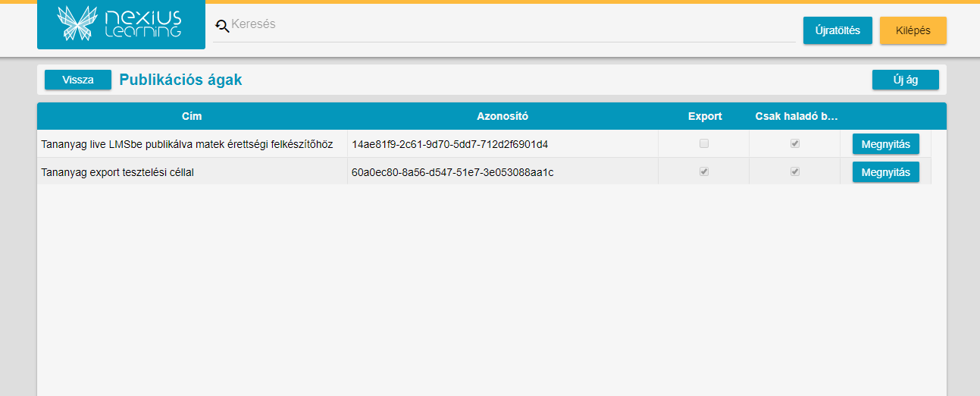
Task: Sort by the Cím column header
Action: (192, 116)
